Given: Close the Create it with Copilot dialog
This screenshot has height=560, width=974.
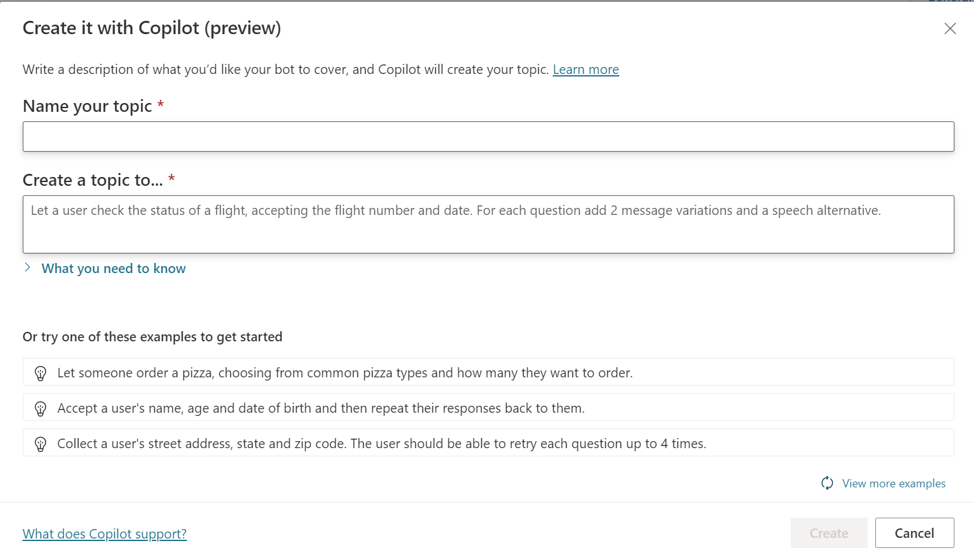Looking at the screenshot, I should pos(949,28).
